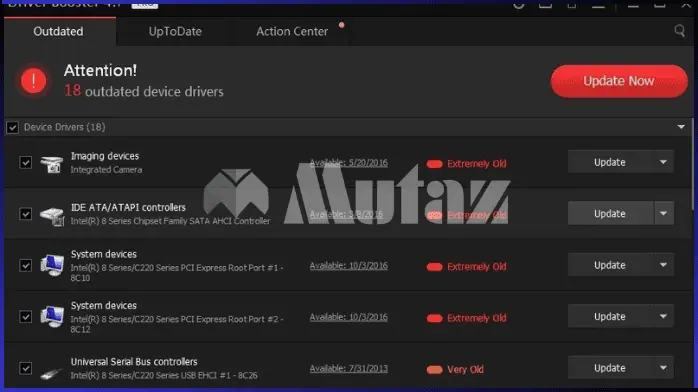This screenshot has height=392, width=698.
Task: Collapse the Device Drivers group arrow
Action: (x=681, y=127)
